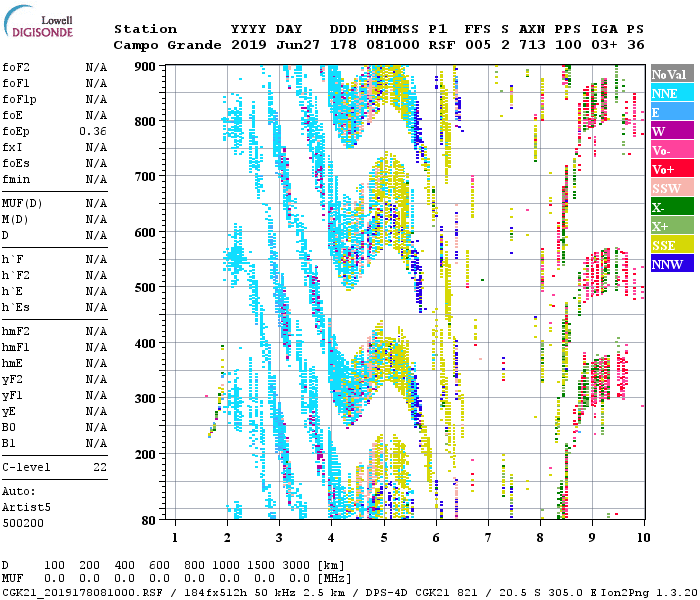Image resolution: width=700 pixels, height=600 pixels.
Task: Click the h`E parameter label
Action: coord(12,292)
